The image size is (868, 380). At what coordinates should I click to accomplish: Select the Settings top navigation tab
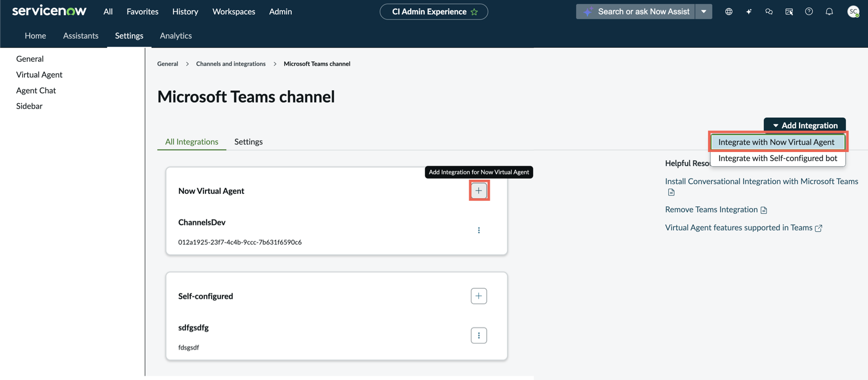click(129, 36)
